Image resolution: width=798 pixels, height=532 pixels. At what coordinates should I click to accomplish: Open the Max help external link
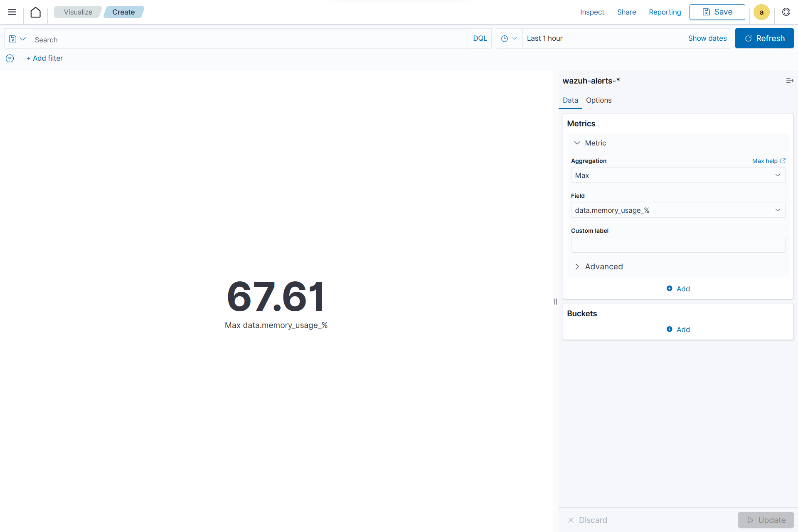768,161
